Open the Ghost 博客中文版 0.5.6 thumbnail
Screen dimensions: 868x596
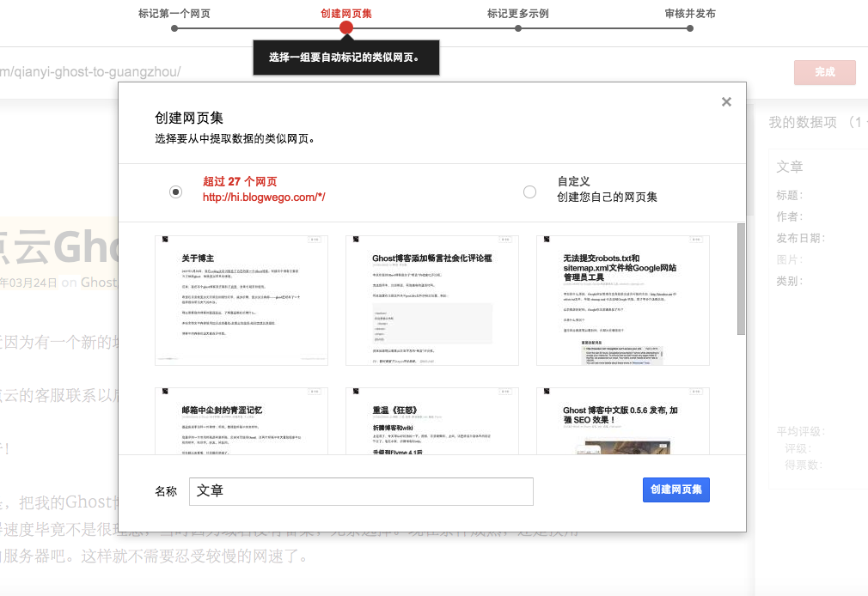(623, 421)
